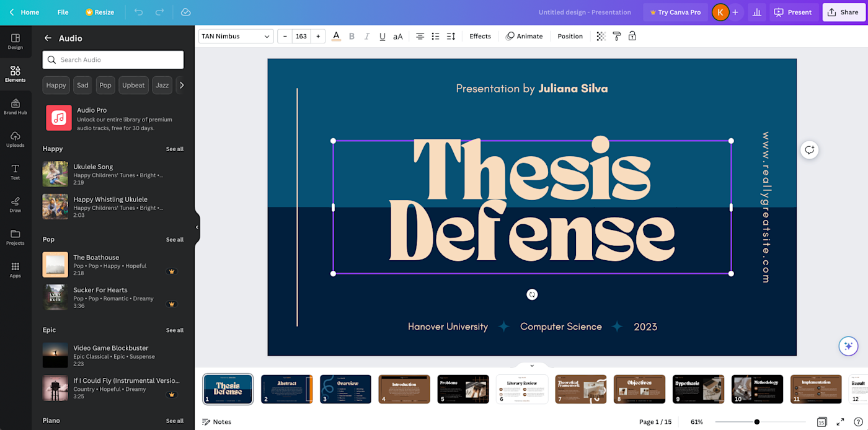Viewport: 868px width, 430px height.
Task: Open the TAN Nimbus font dropdown
Action: pyautogui.click(x=236, y=36)
